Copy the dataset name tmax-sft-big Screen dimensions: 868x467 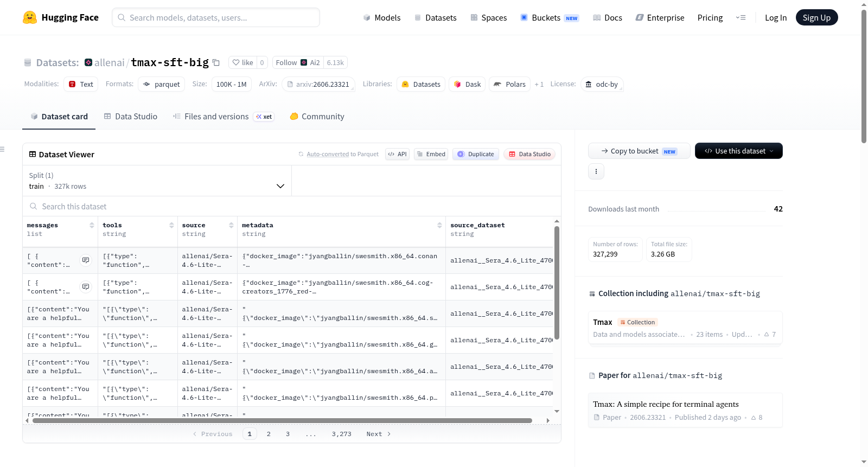pyautogui.click(x=216, y=62)
